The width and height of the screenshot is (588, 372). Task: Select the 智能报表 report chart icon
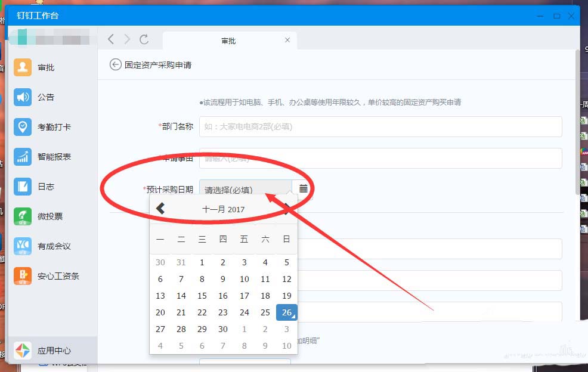[23, 157]
